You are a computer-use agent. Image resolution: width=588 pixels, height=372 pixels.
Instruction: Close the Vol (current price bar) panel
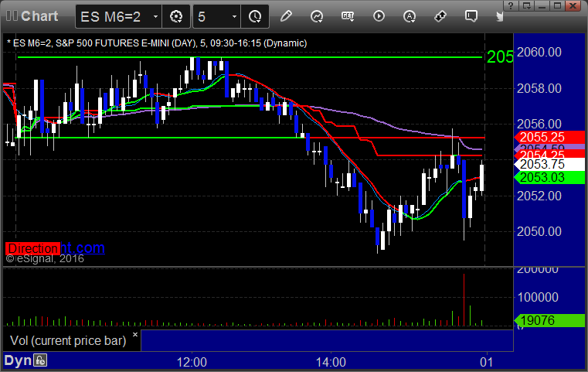pyautogui.click(x=135, y=334)
